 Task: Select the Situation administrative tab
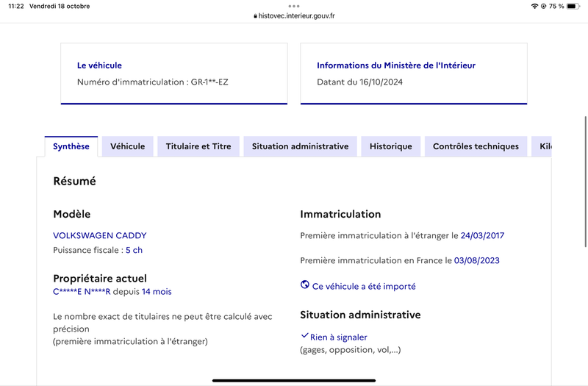[300, 146]
